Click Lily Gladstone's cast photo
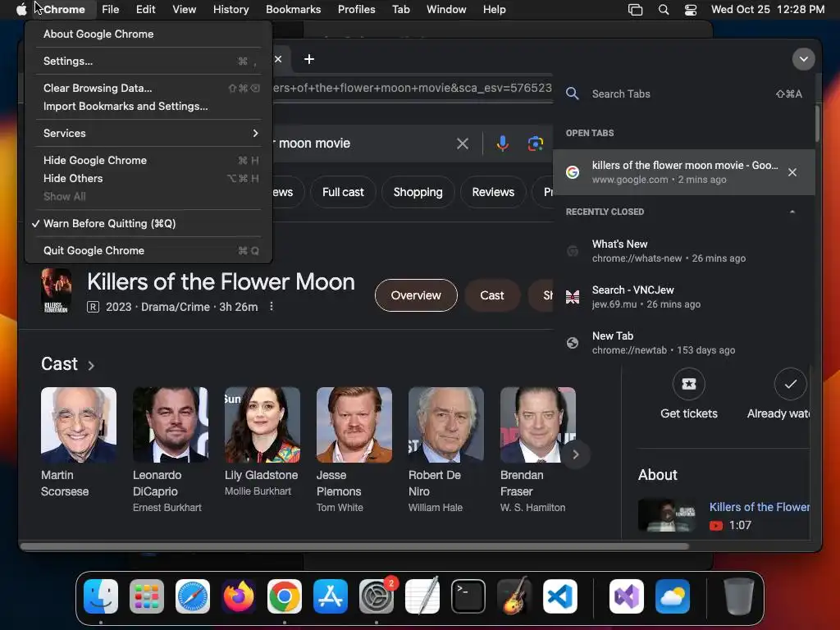Screen dimensions: 840x630 pos(262,425)
